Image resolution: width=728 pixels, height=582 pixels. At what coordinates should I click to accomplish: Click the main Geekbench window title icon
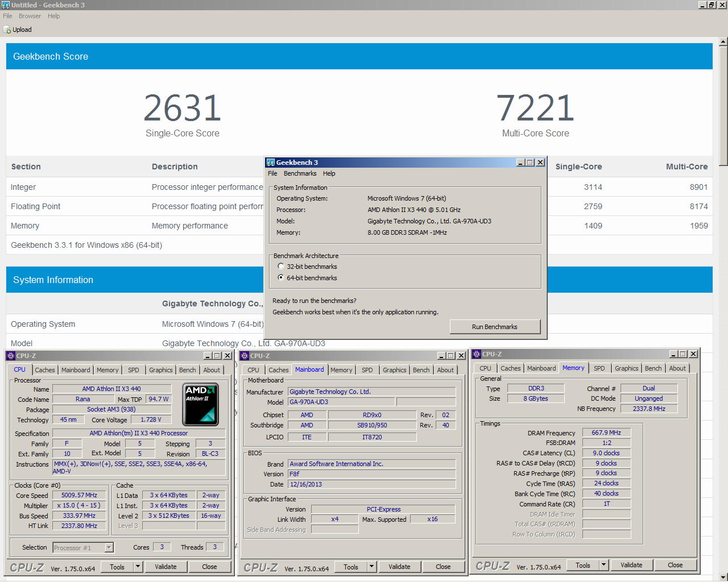tap(6, 5)
